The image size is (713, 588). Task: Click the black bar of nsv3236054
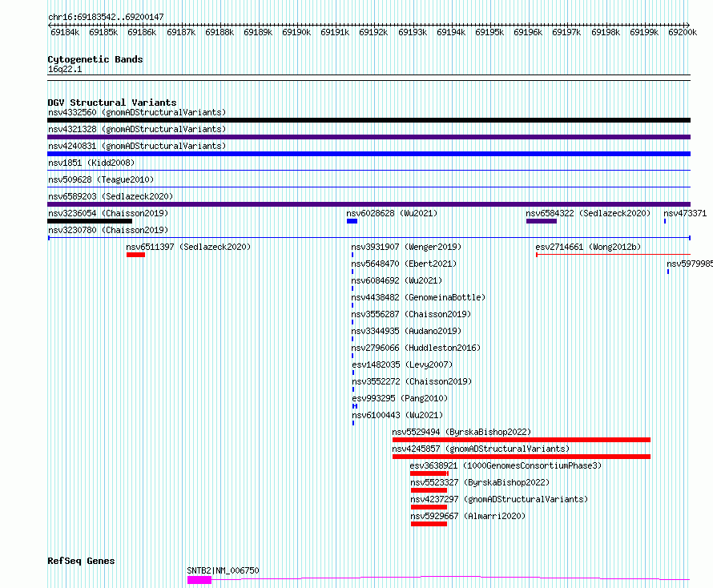pyautogui.click(x=90, y=221)
